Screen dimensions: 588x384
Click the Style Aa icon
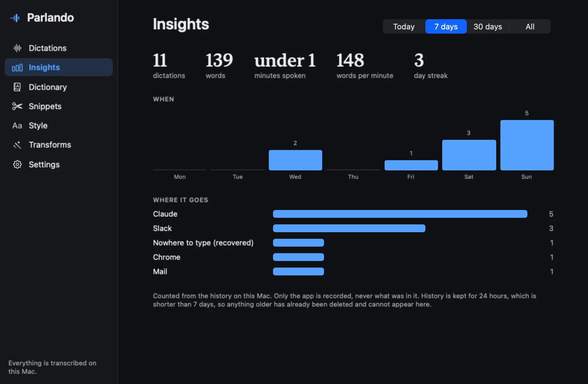click(x=17, y=125)
